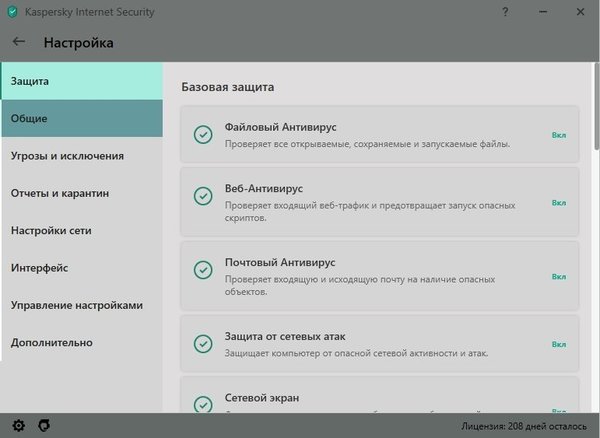
Task: Open settings via the bottom gear icon
Action: [x=18, y=425]
